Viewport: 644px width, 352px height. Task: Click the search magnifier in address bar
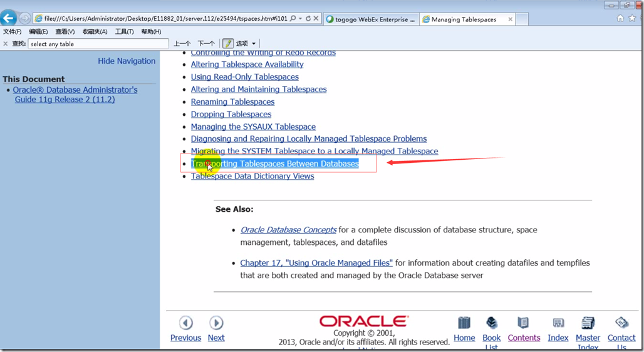(x=293, y=19)
